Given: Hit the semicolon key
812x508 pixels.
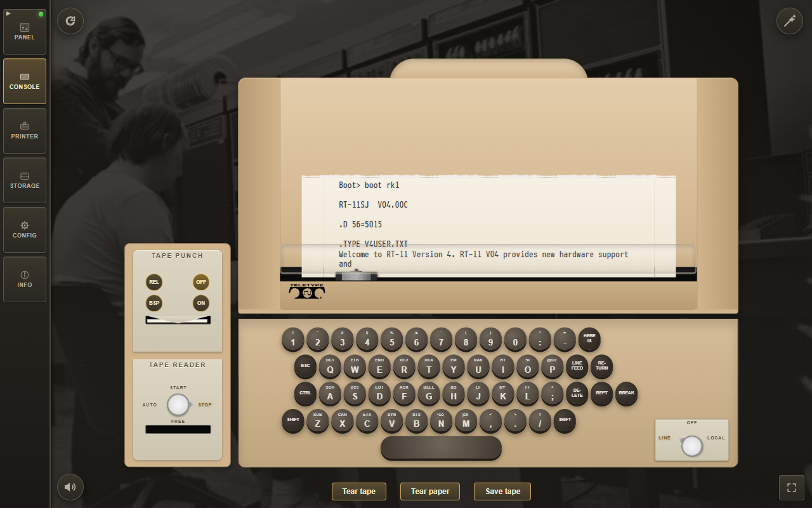Looking at the screenshot, I should tap(552, 393).
